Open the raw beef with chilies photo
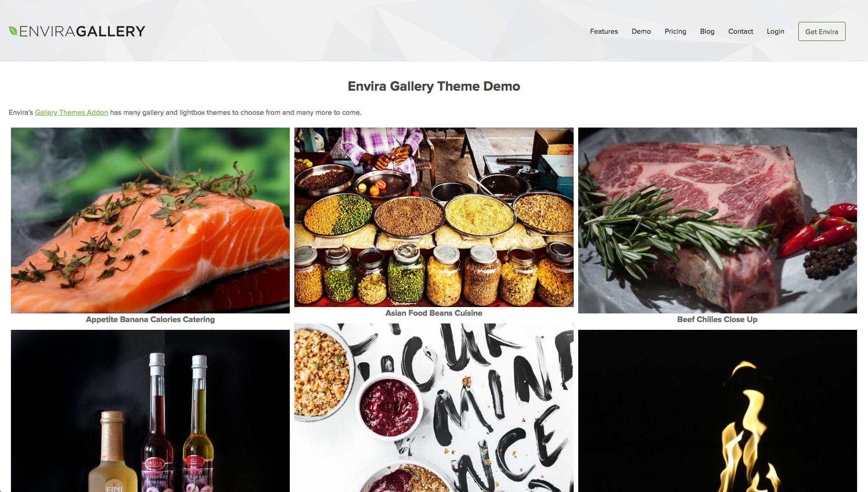Image resolution: width=868 pixels, height=492 pixels. click(717, 220)
